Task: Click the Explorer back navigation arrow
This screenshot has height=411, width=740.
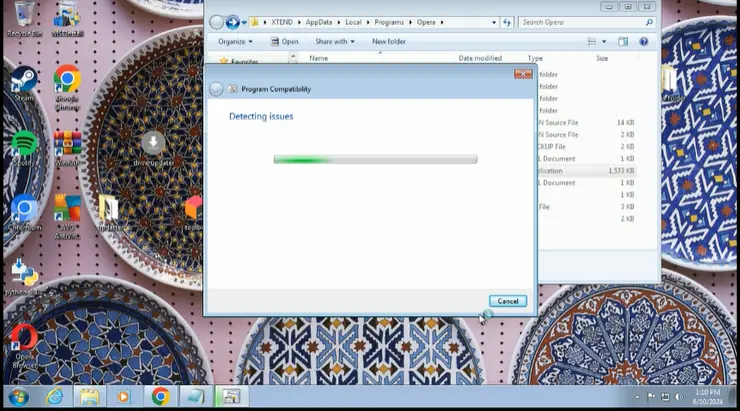Action: click(x=217, y=22)
